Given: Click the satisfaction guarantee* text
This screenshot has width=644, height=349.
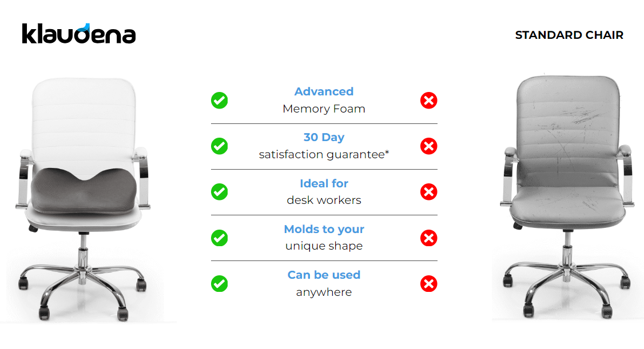Looking at the screenshot, I should click(x=324, y=155).
